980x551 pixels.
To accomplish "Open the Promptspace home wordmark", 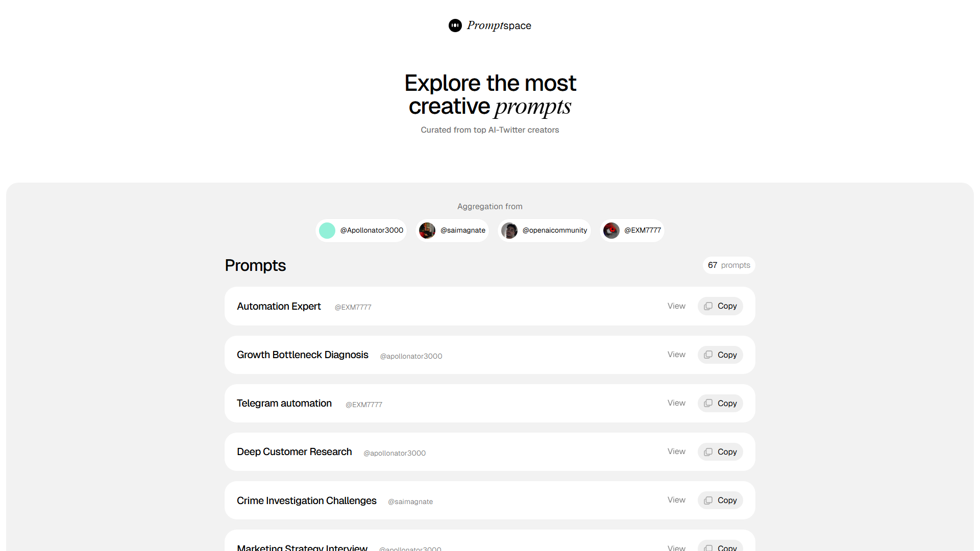I will coord(499,26).
